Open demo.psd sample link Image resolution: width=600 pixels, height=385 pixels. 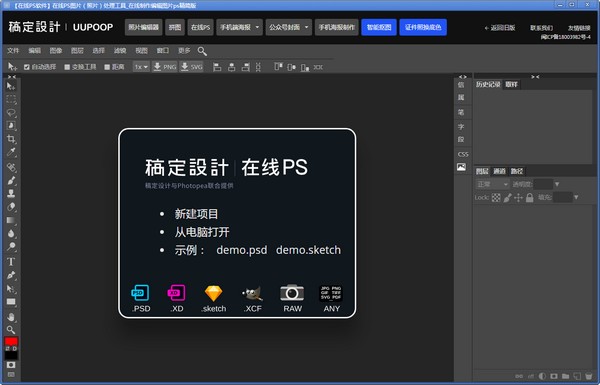(x=241, y=250)
